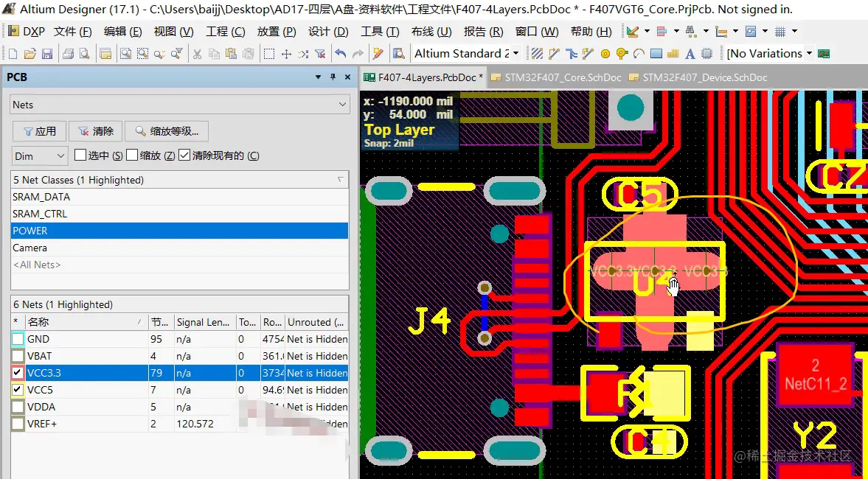The image size is (868, 479).
Task: Click the New document icon
Action: point(13,54)
